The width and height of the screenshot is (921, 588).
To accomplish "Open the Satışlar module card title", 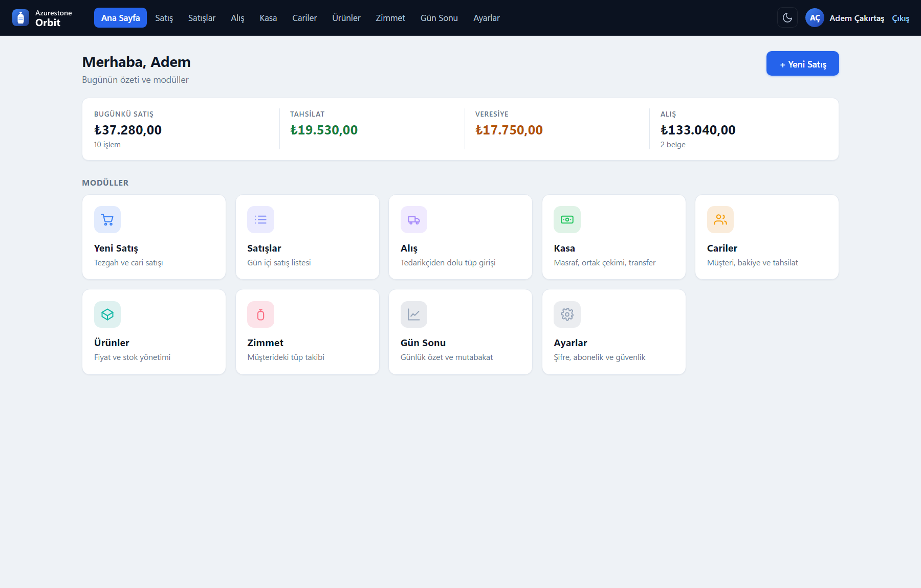I will coord(264,248).
